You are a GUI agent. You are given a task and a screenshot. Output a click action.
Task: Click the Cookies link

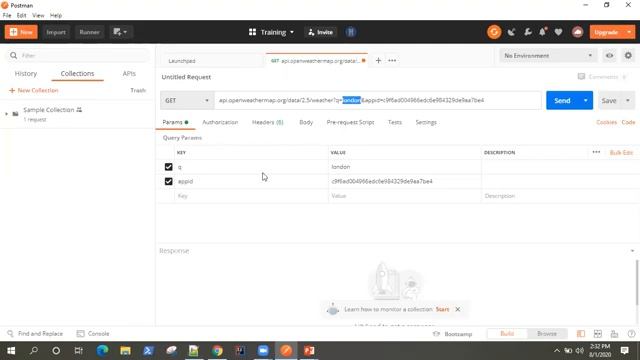606,122
